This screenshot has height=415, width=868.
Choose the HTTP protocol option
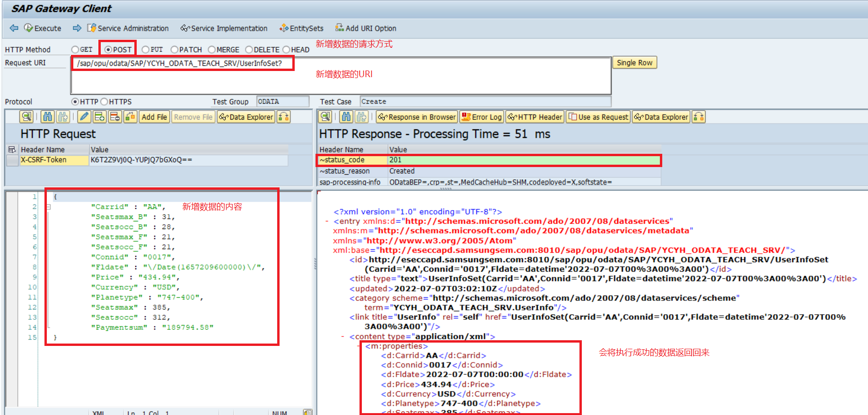(x=75, y=102)
